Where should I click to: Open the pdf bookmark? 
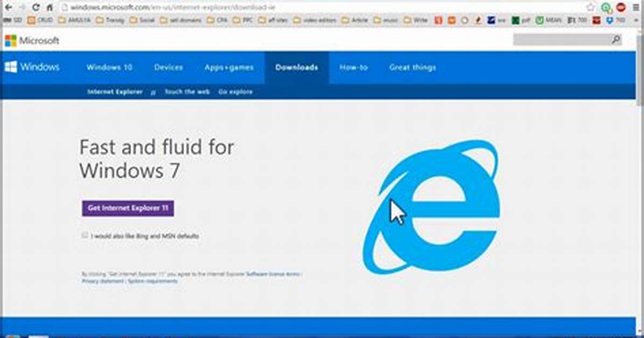click(x=521, y=20)
